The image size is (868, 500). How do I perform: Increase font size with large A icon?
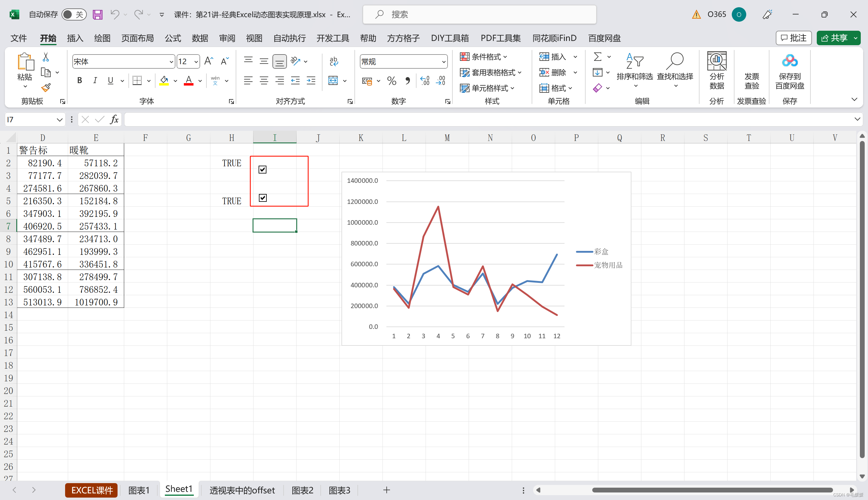coord(209,61)
